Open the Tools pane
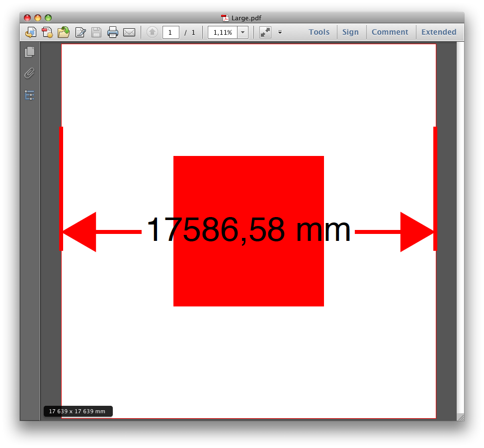 tap(319, 32)
